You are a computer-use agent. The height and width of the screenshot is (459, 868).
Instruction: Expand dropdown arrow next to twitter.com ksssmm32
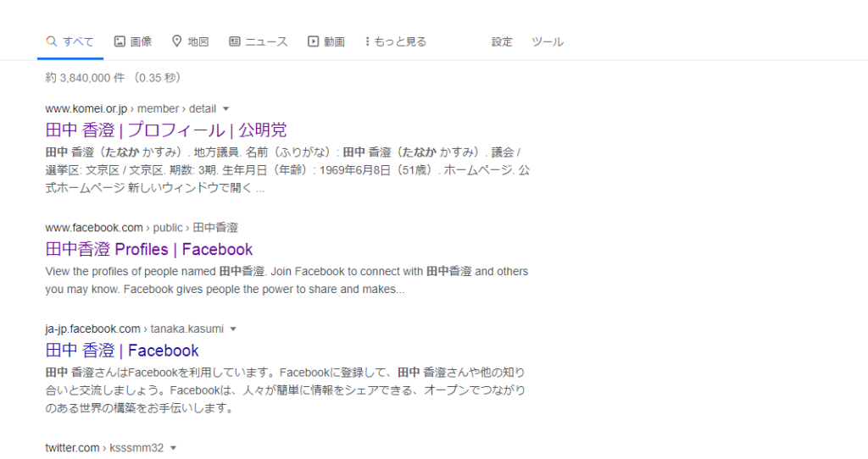click(x=174, y=448)
